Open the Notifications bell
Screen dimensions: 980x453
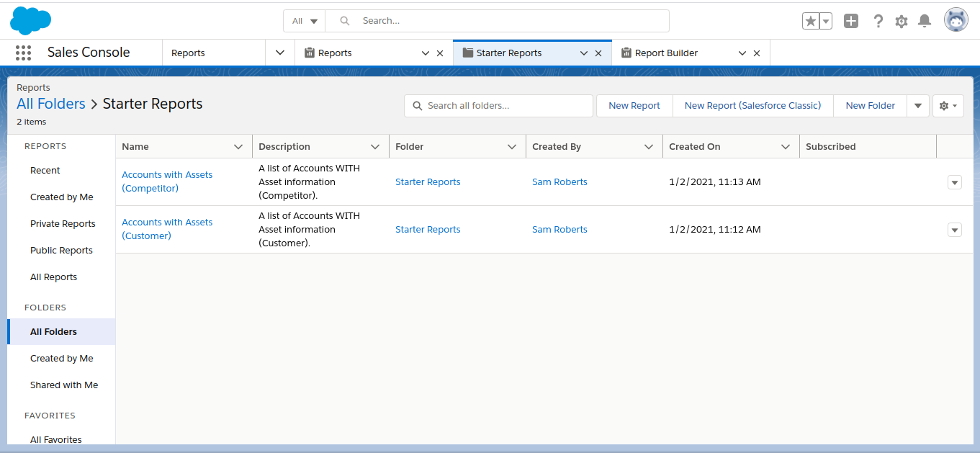[925, 21]
